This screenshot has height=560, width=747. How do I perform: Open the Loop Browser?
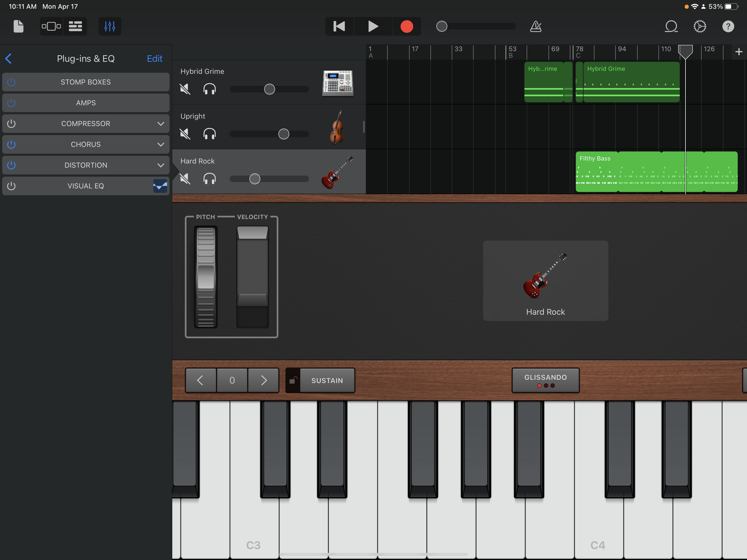click(671, 26)
